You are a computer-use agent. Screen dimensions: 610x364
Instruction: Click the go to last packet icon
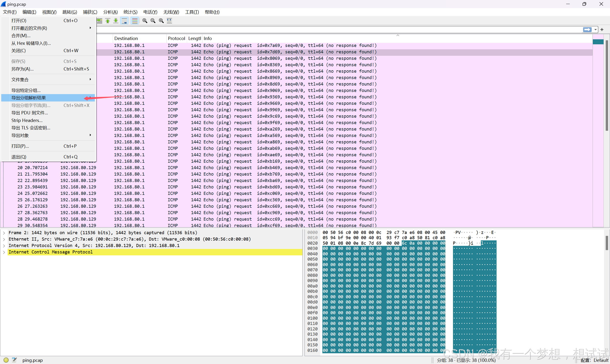pos(116,21)
